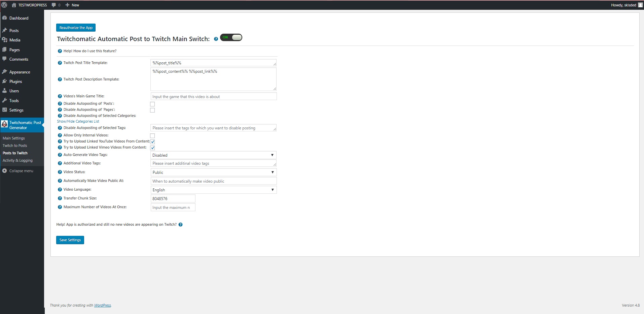
Task: Click help icon for Twitch Post Title Template
Action: point(60,63)
